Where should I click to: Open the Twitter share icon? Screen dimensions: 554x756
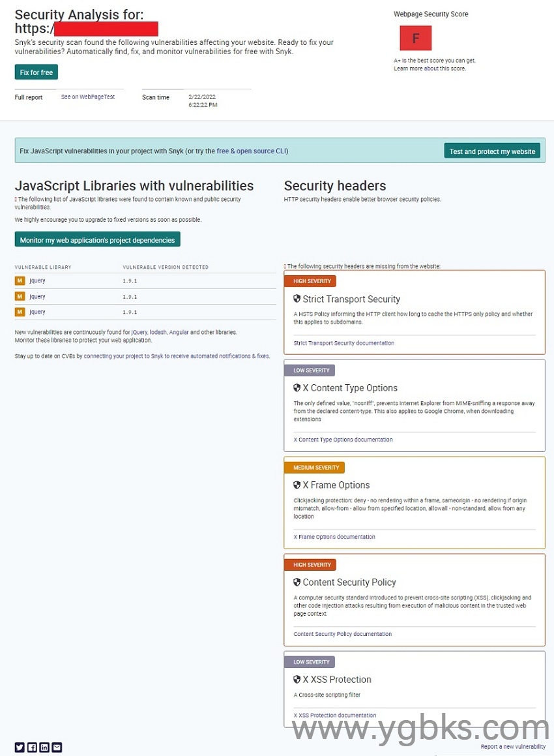coord(20,747)
